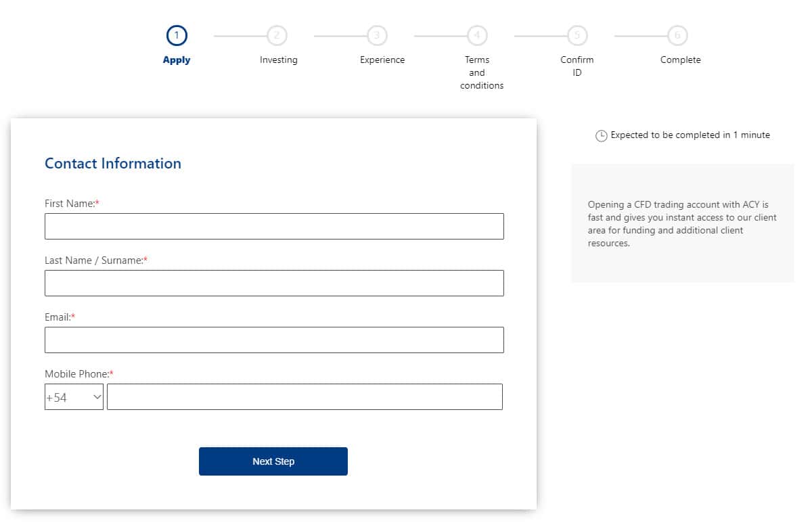Go to Terms and conditions step label
The image size is (812, 525).
point(481,72)
